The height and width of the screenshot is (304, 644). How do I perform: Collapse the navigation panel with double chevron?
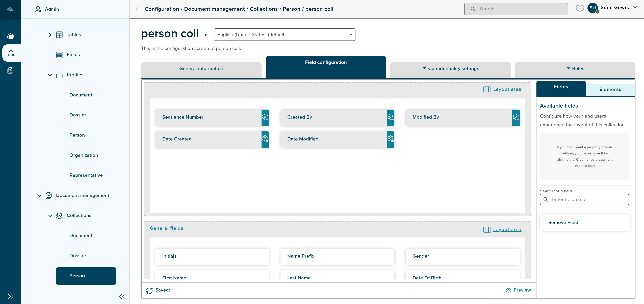[122, 296]
